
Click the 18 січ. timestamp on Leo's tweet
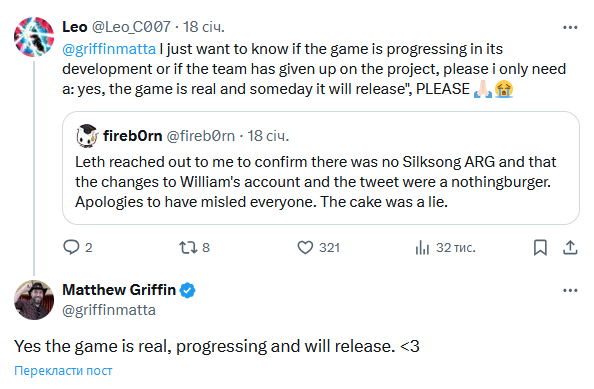[204, 27]
